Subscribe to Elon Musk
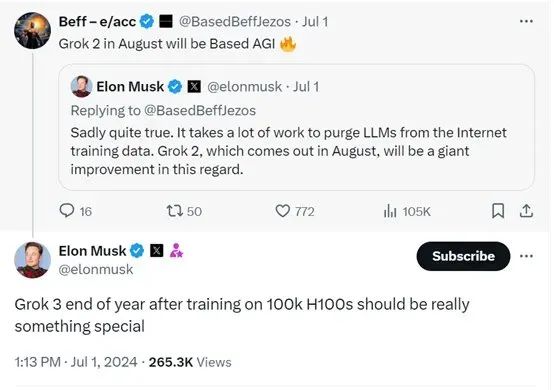 463,256
